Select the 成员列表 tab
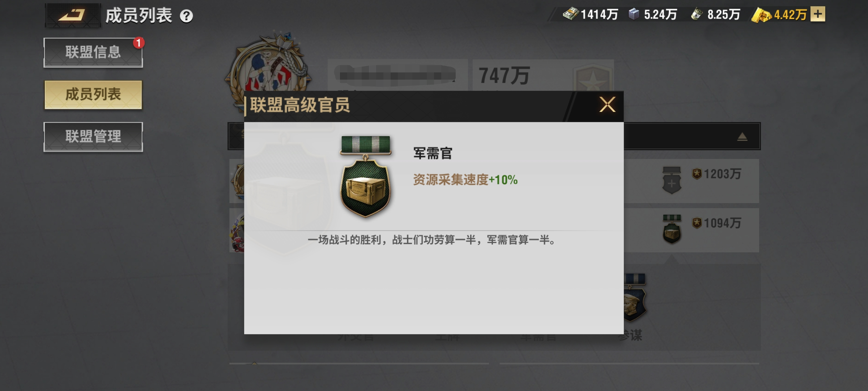The width and height of the screenshot is (868, 391). [93, 94]
